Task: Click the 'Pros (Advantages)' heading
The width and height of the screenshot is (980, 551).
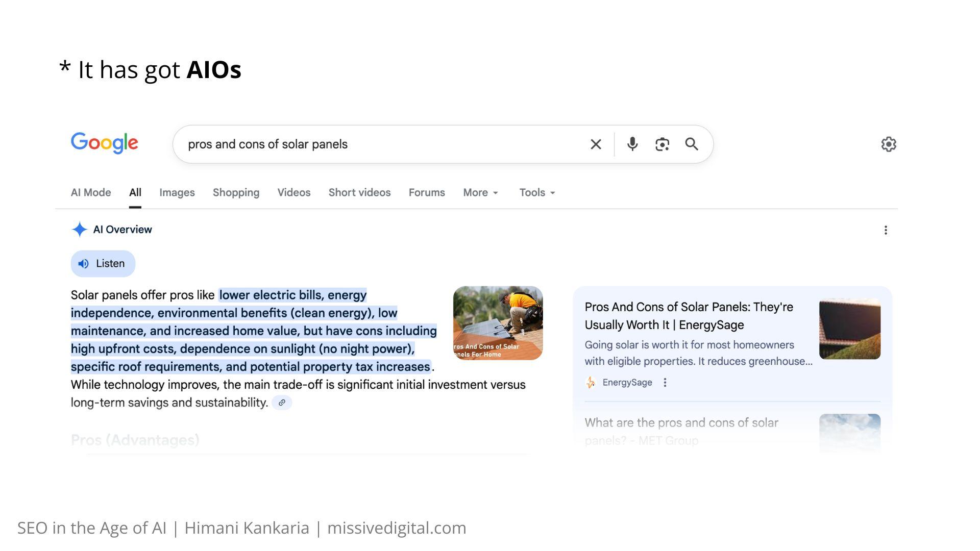Action: pos(135,440)
